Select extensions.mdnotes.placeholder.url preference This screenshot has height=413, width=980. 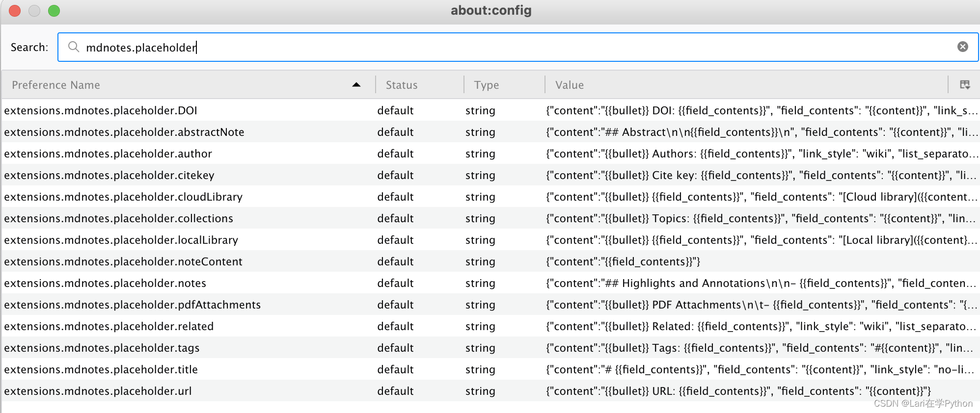point(98,391)
